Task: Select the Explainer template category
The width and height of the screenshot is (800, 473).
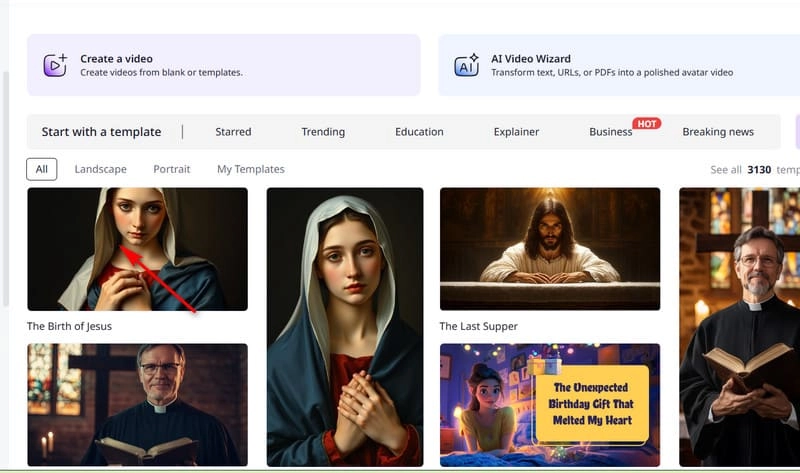Action: (516, 132)
